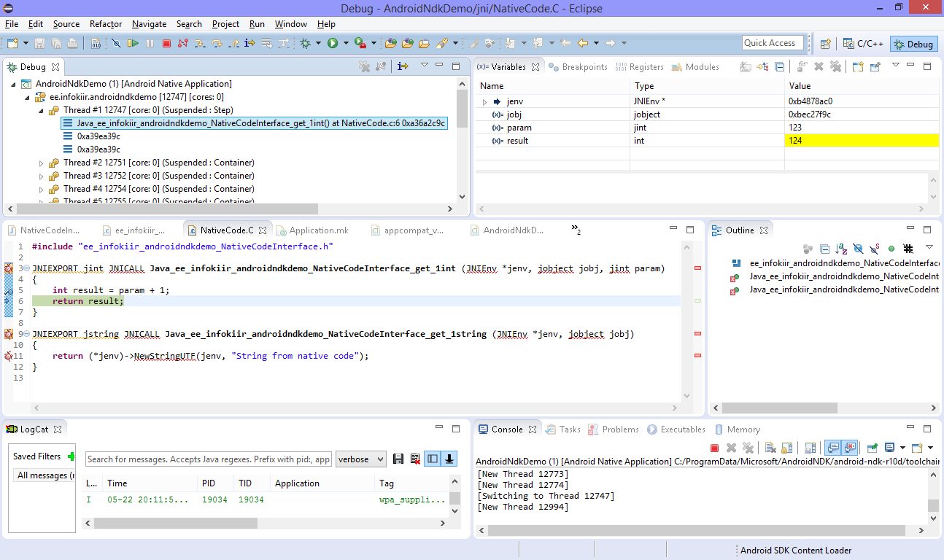Image resolution: width=944 pixels, height=560 pixels.
Task: Click the Step Into toolbar icon
Action: [x=200, y=44]
